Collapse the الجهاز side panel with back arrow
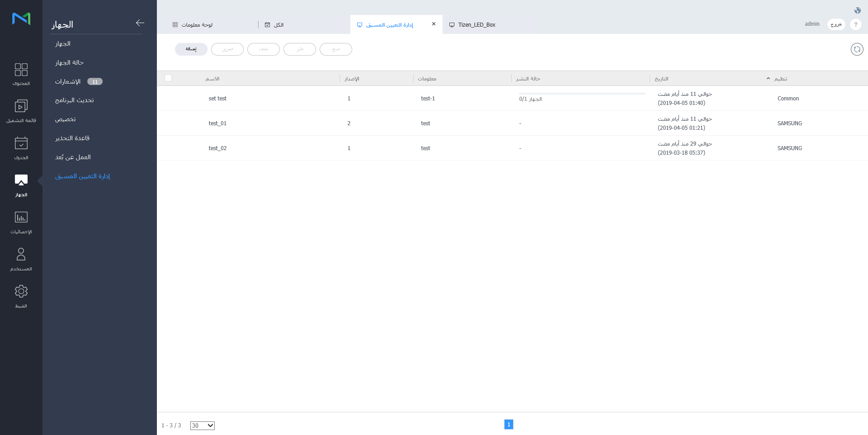Viewport: 868px width, 435px height. click(x=140, y=23)
